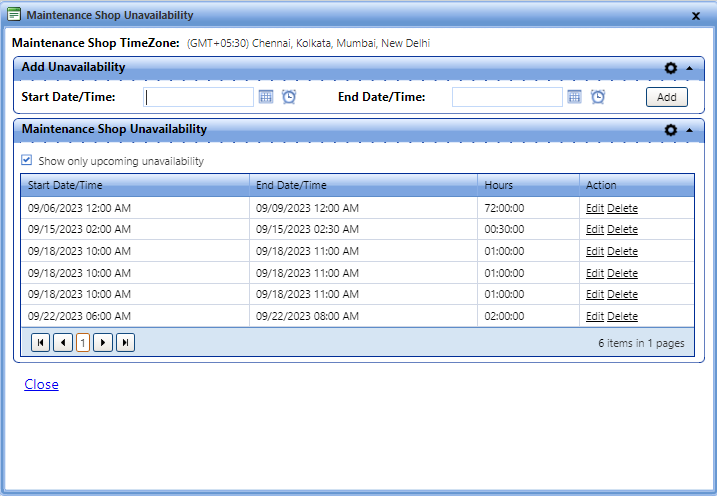Click the Action column header
The height and width of the screenshot is (496, 717).
click(x=637, y=185)
